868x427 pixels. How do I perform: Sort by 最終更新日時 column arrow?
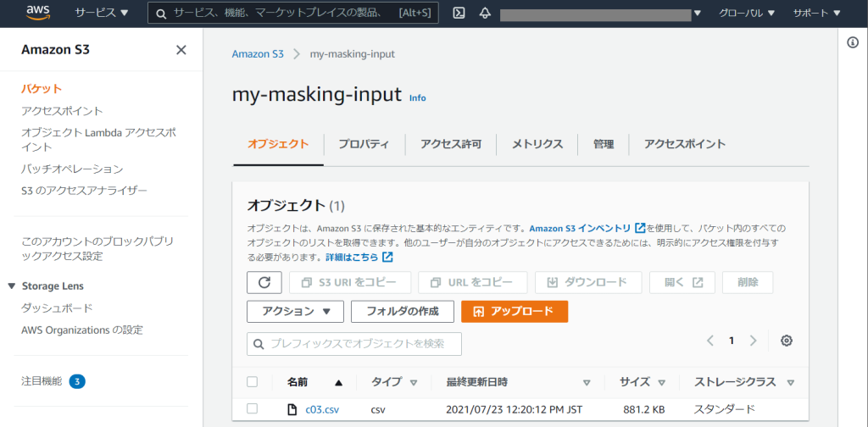tap(587, 382)
